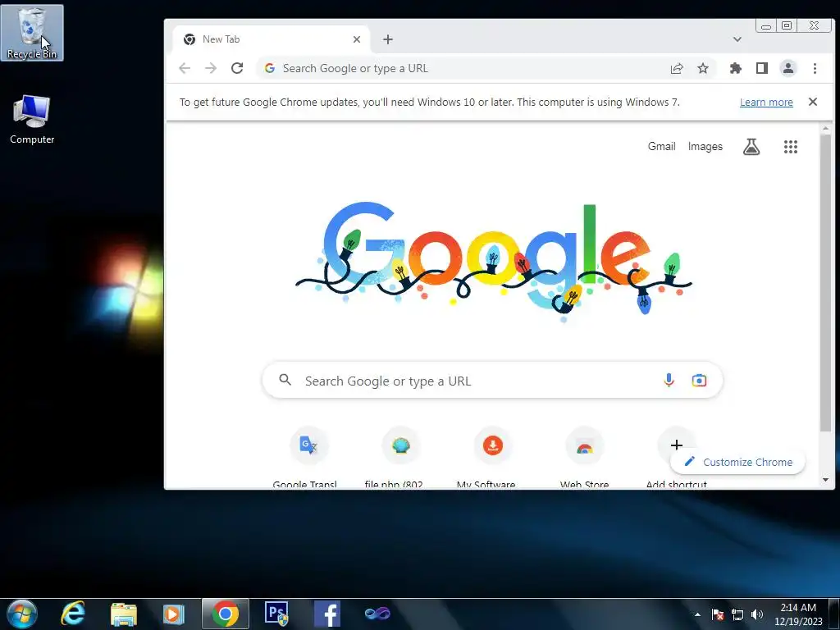Click the Chrome forward arrow
Screen dimensions: 840x630
tap(211, 68)
